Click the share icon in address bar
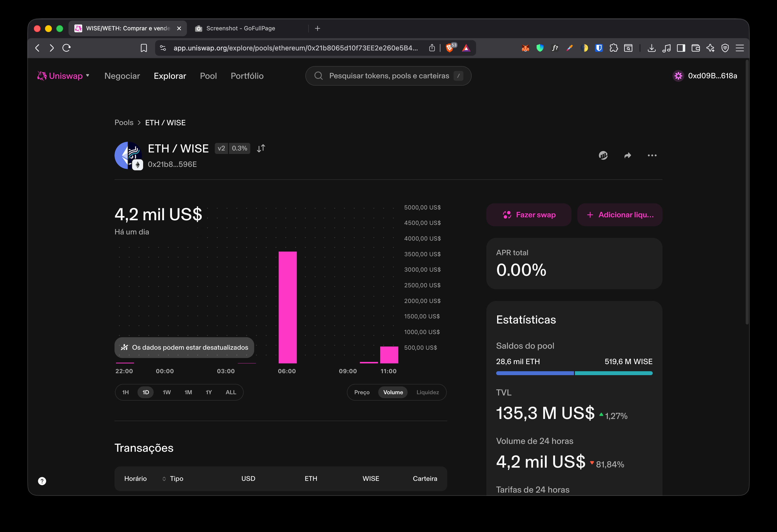Viewport: 777px width, 532px height. [432, 48]
